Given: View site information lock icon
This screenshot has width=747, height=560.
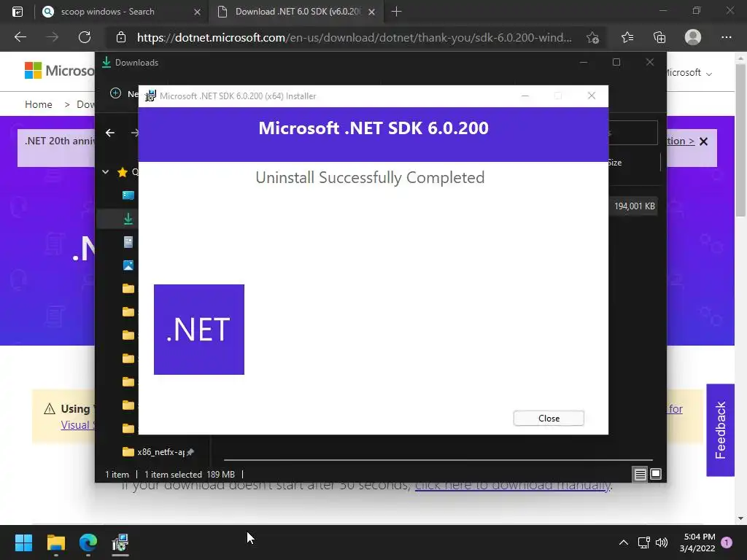Looking at the screenshot, I should (121, 37).
